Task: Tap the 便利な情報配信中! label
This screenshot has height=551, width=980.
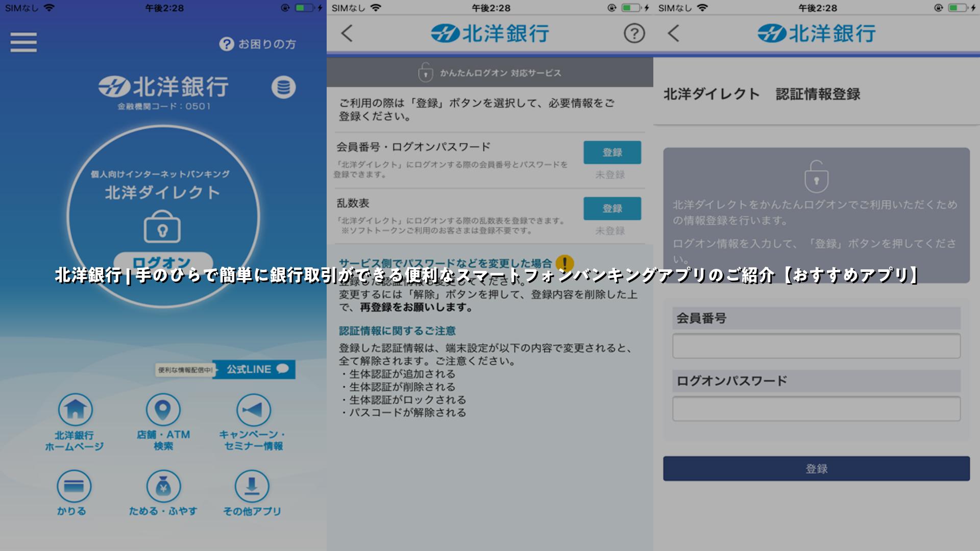Action: tap(185, 370)
